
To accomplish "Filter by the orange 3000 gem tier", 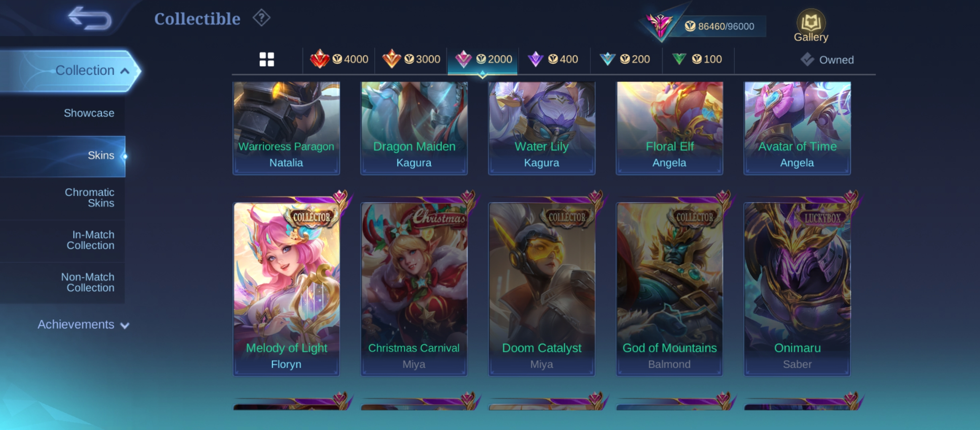I will [411, 59].
